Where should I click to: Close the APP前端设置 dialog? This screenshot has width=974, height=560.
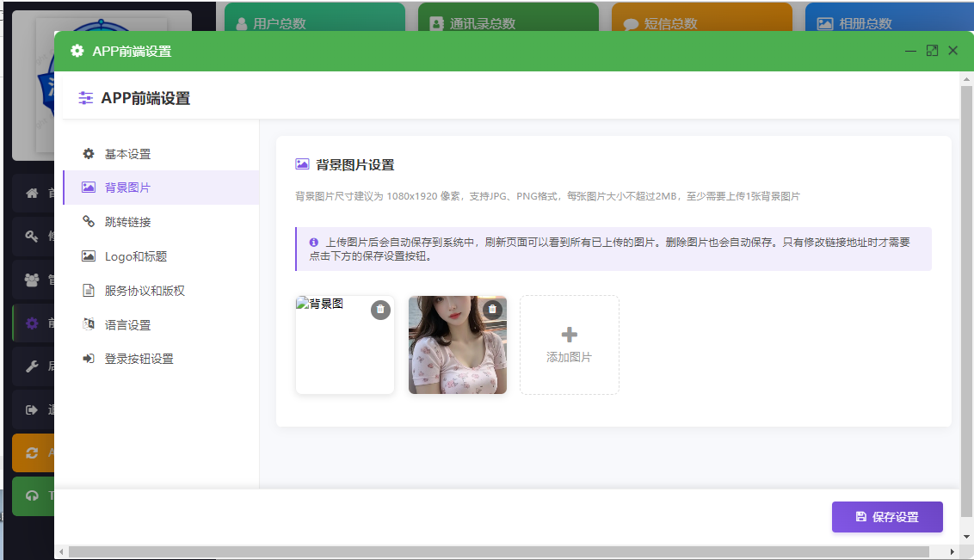[952, 51]
